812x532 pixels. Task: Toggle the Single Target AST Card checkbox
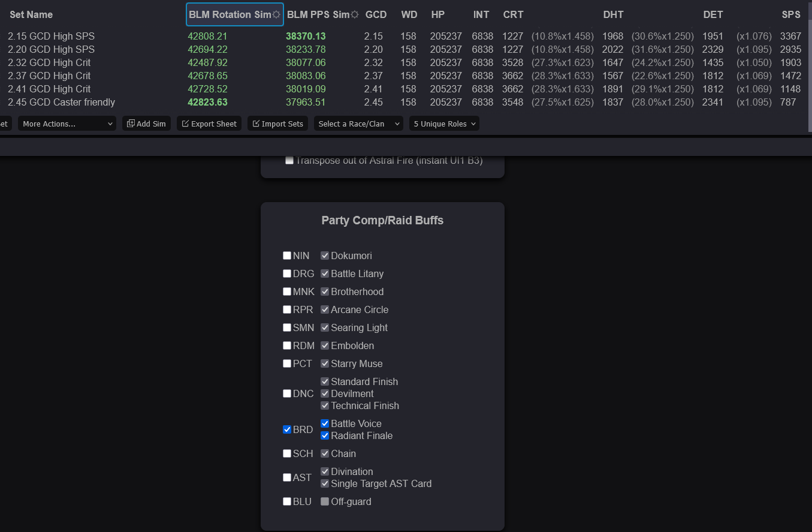pyautogui.click(x=325, y=483)
